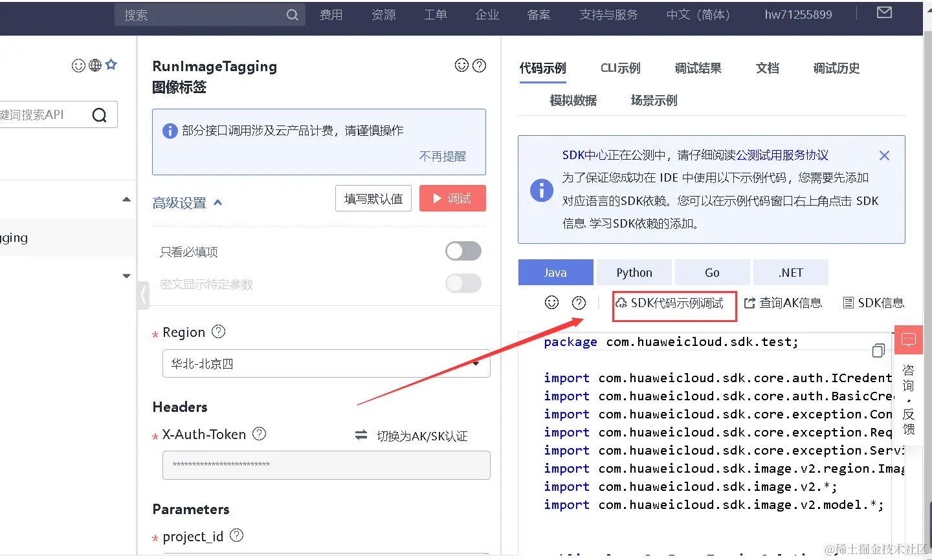Switch to 代码示例 tab
The image size is (932, 560).
[x=542, y=69]
